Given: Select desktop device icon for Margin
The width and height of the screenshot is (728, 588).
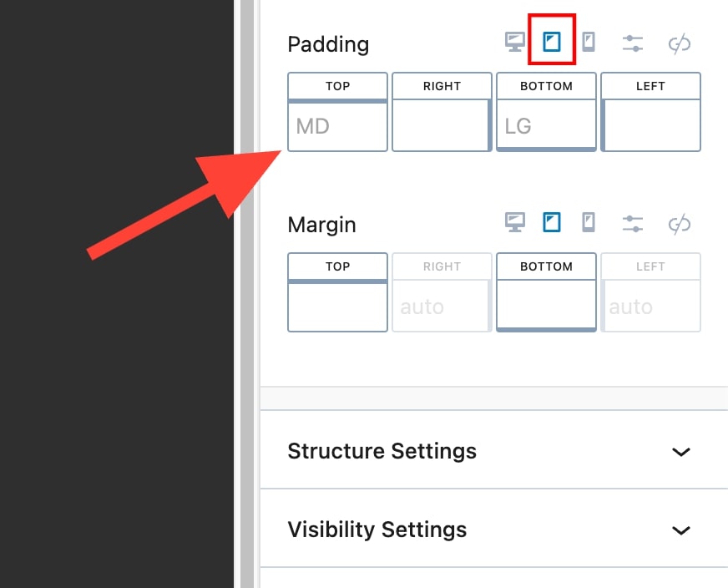Looking at the screenshot, I should [x=515, y=223].
